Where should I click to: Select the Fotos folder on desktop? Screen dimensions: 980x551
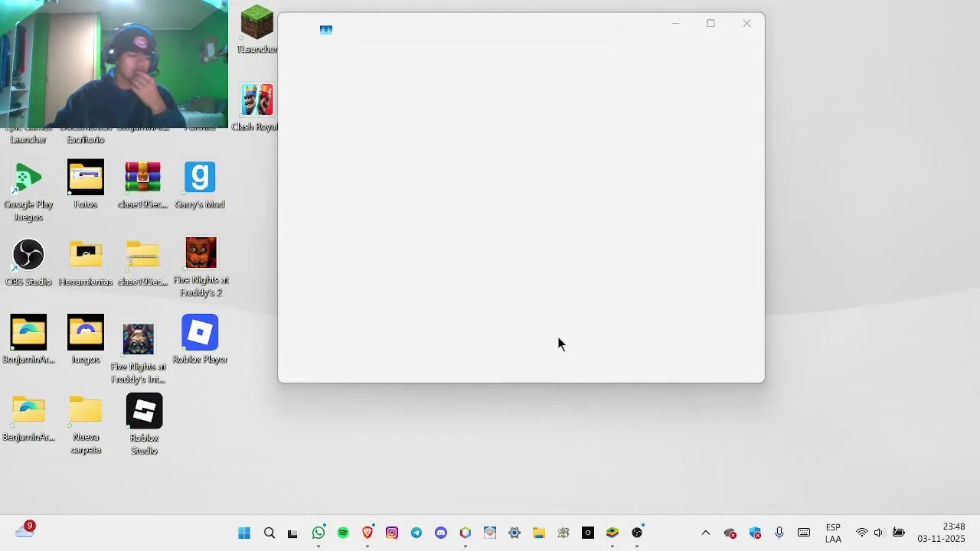tap(86, 184)
